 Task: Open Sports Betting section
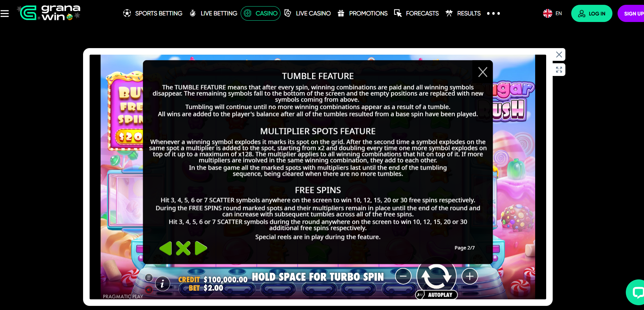click(x=153, y=13)
